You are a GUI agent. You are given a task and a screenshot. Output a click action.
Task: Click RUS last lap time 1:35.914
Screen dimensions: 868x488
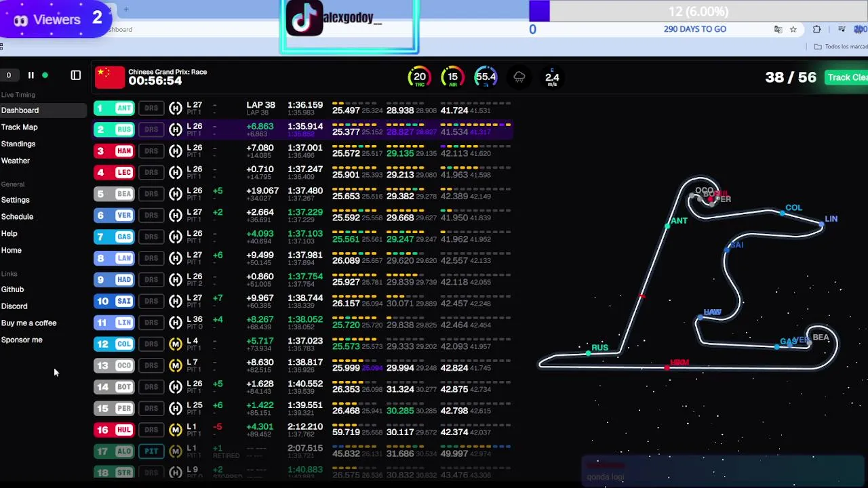(x=305, y=126)
